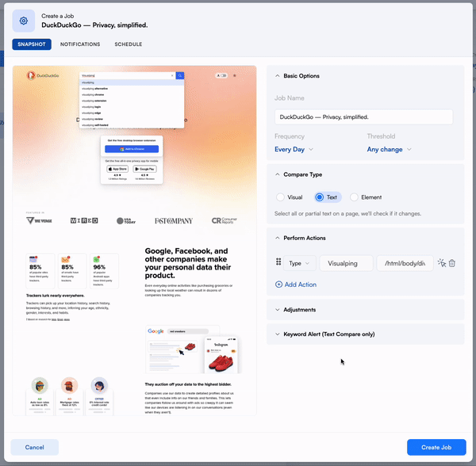Click the search magnifier in snapshot preview
This screenshot has width=476, height=466.
[x=180, y=75]
